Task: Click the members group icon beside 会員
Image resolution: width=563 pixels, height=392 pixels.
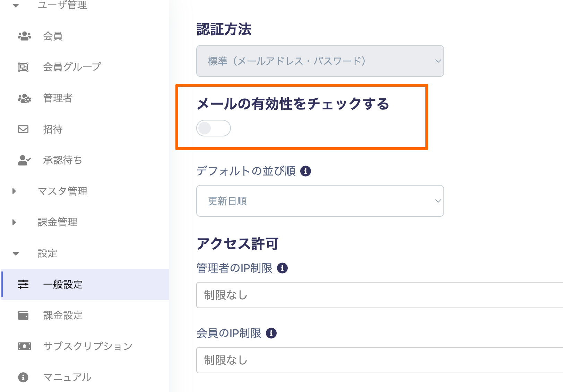Action: [x=24, y=36]
